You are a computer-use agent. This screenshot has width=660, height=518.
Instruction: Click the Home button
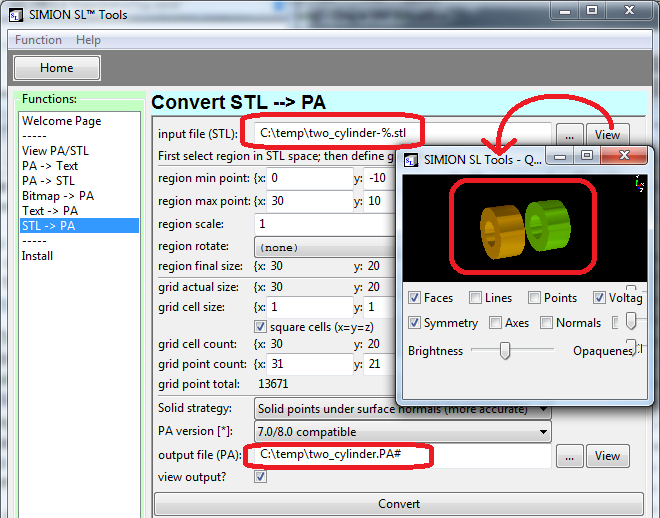tap(57, 68)
